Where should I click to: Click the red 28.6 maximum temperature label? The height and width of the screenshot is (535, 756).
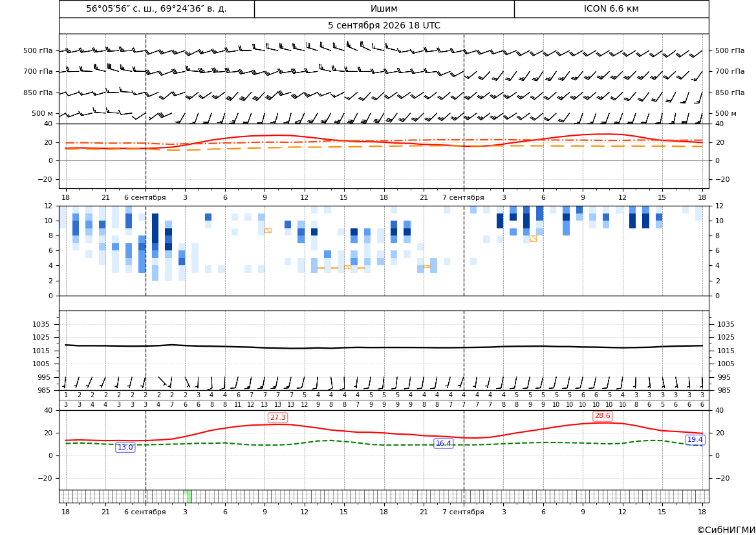pyautogui.click(x=603, y=416)
